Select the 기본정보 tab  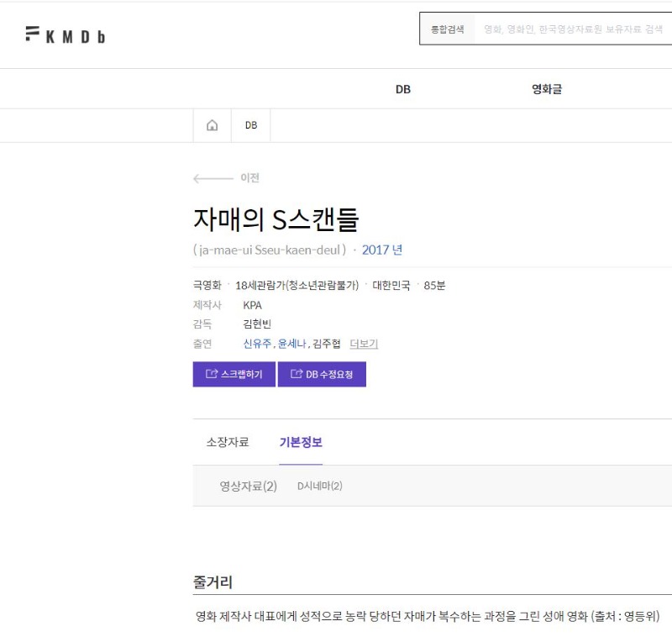pos(301,442)
